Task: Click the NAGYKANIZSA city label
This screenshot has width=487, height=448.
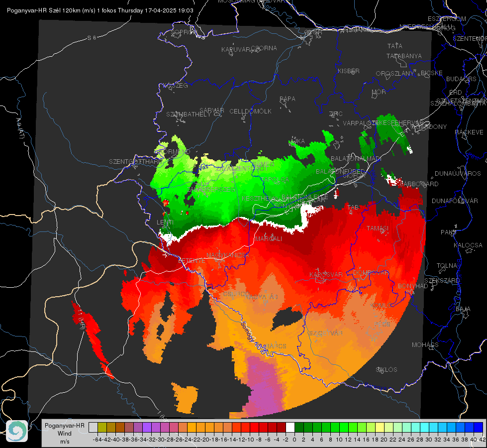Action: [x=228, y=255]
